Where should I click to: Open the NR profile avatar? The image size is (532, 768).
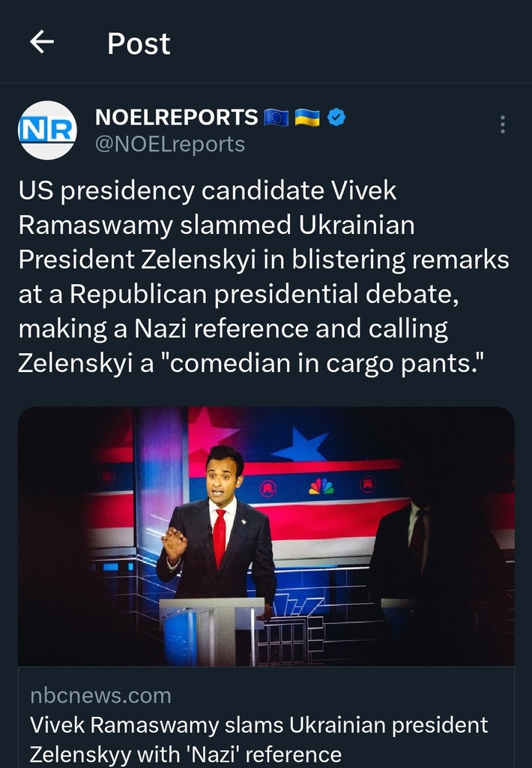point(47,130)
